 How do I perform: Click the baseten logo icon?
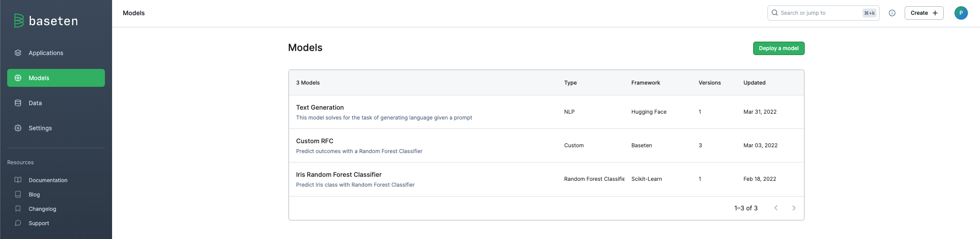(x=19, y=21)
